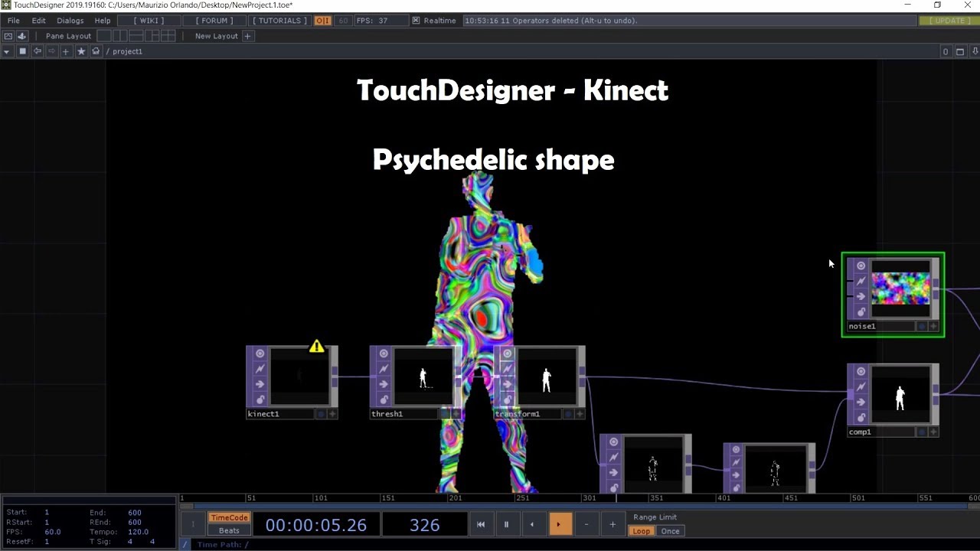This screenshot has width=980, height=551.
Task: Toggle the viewer flag on comp1 node
Action: [861, 371]
